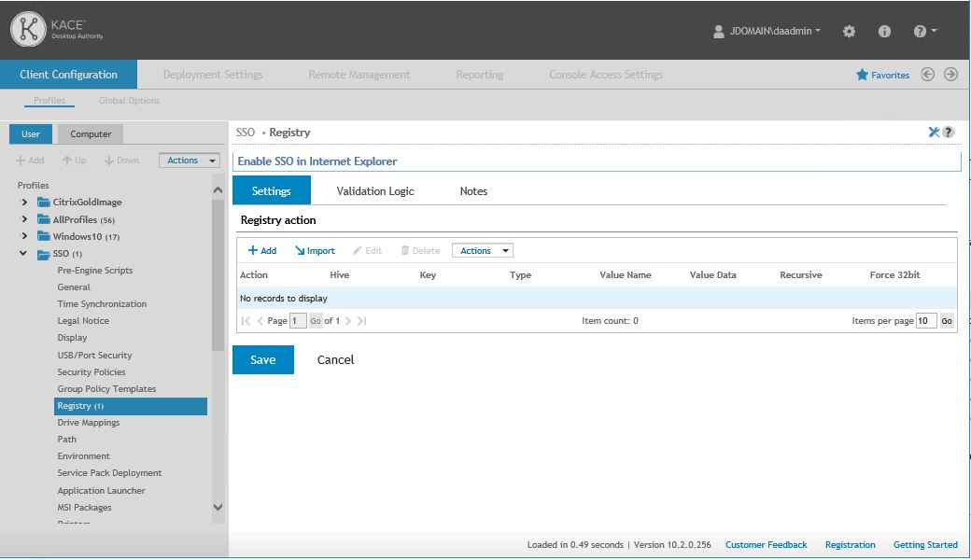Go to previous page of grid

[260, 320]
